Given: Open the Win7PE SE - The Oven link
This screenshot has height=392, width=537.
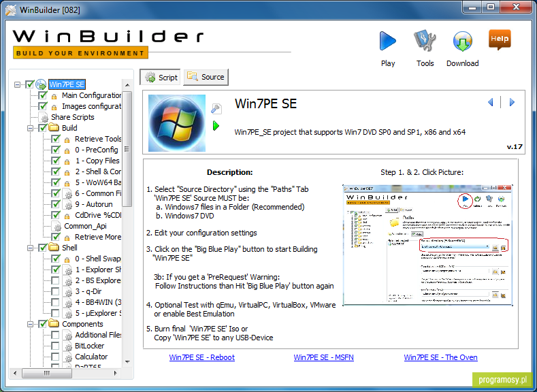Looking at the screenshot, I should pos(440,357).
